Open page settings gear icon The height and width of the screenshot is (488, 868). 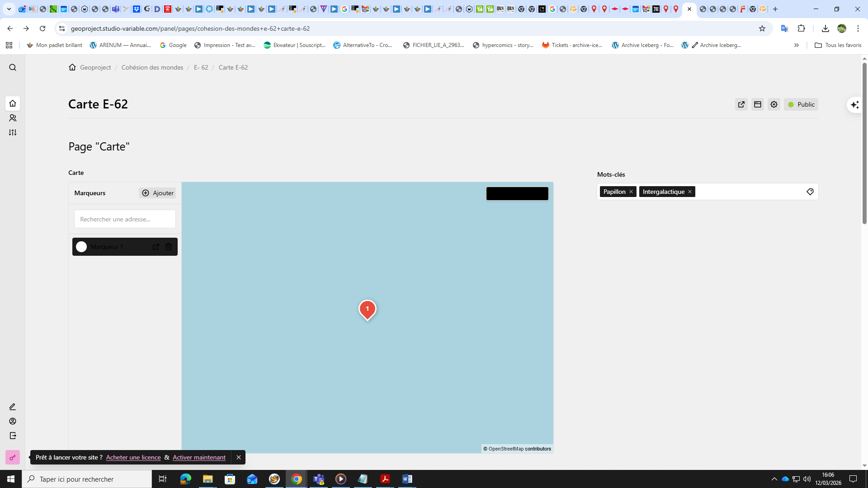774,104
